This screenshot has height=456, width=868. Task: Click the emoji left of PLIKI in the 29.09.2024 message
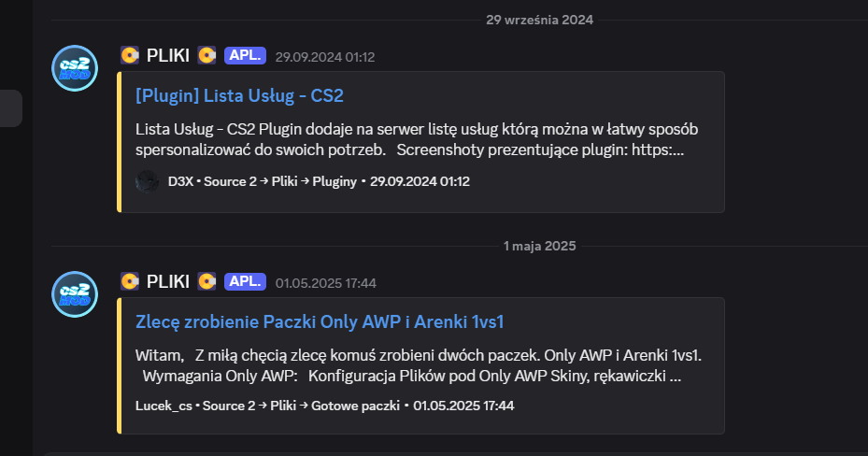pos(130,56)
